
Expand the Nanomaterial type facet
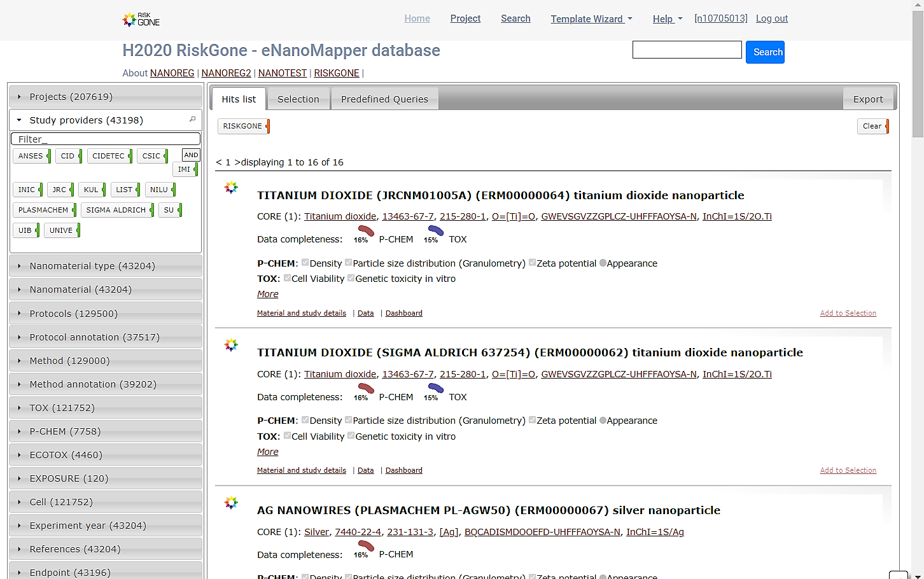click(x=106, y=266)
